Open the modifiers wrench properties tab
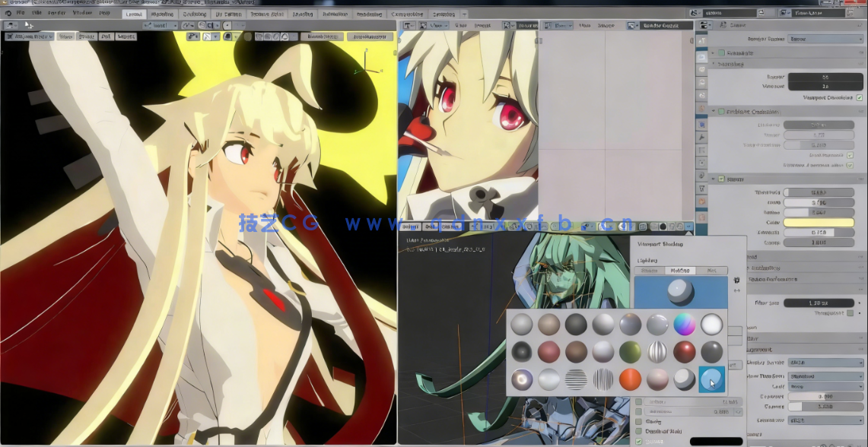The width and height of the screenshot is (868, 447). [701, 136]
